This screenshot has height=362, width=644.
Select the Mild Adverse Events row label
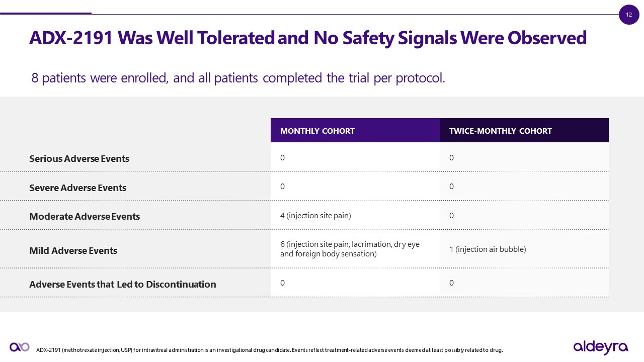[73, 250]
